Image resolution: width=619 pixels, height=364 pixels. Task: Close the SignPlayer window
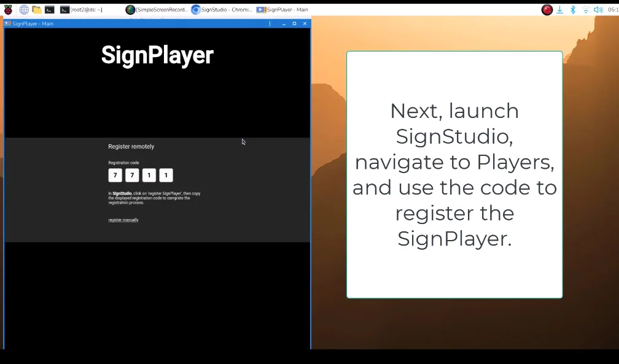click(x=305, y=24)
